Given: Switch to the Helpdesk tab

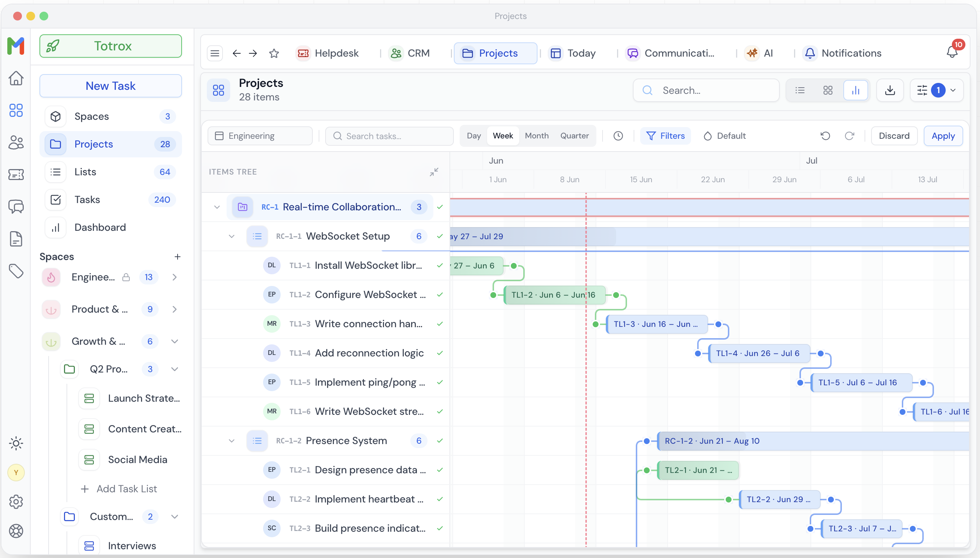Looking at the screenshot, I should 328,53.
